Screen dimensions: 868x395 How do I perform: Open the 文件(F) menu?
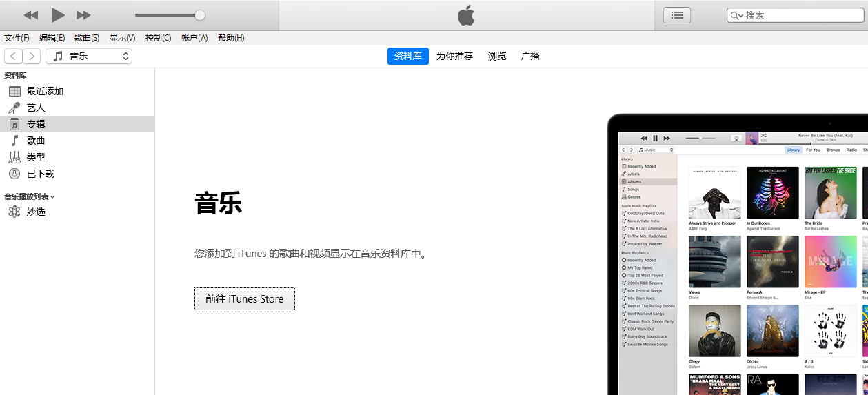coord(17,38)
